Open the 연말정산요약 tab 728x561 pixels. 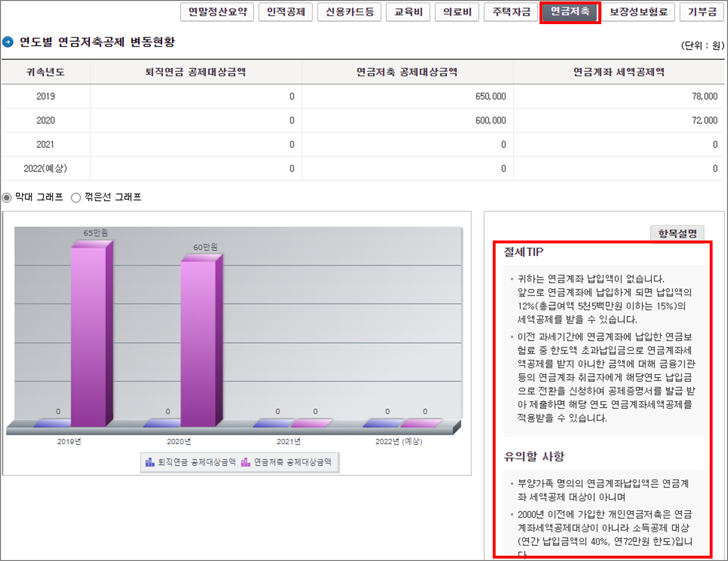tap(217, 12)
